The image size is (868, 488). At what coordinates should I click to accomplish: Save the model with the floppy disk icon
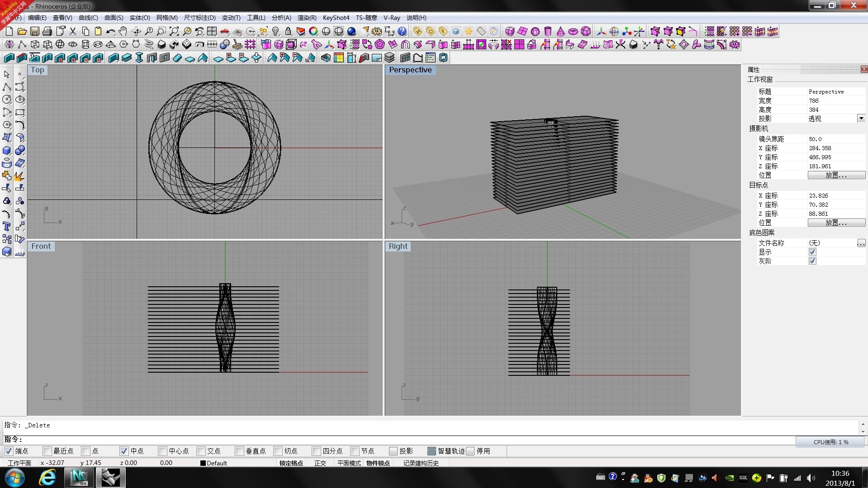pos(34,31)
